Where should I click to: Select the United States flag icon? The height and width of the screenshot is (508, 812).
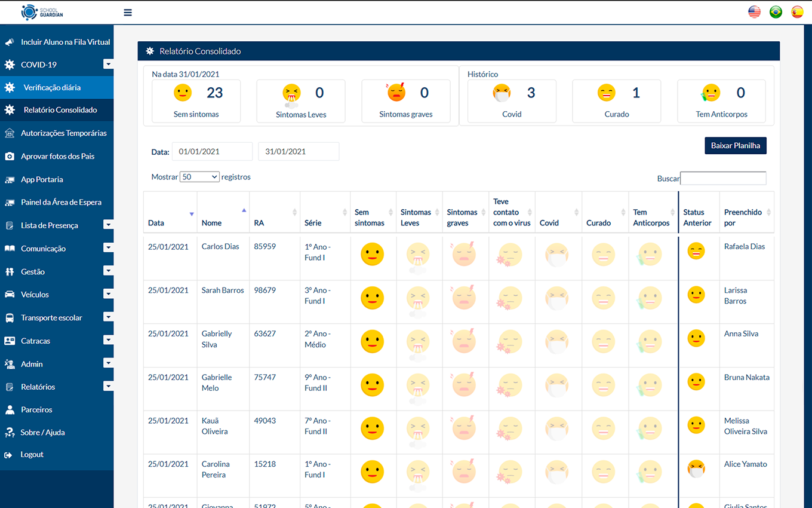click(754, 12)
